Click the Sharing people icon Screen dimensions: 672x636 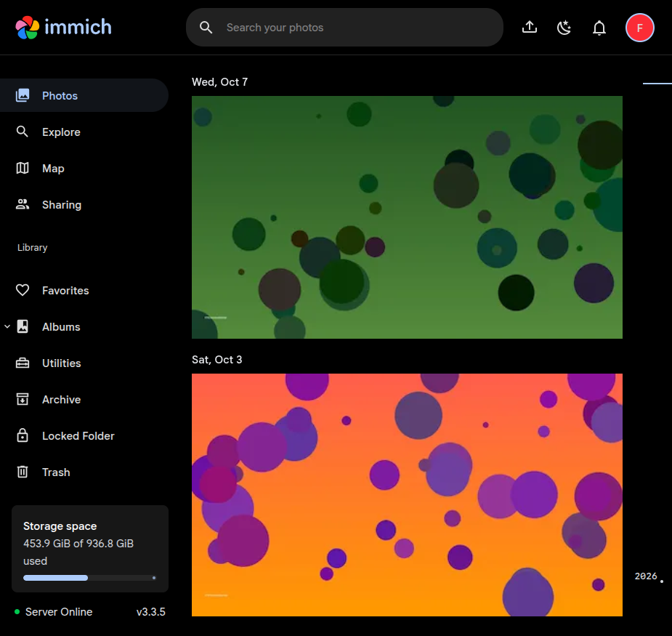[x=23, y=204]
